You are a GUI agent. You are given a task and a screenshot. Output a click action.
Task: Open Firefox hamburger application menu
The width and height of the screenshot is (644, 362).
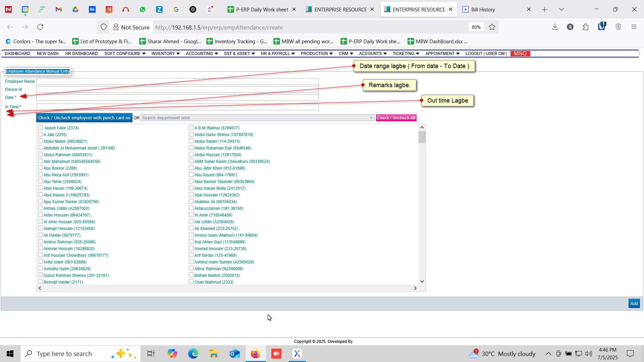point(634,27)
